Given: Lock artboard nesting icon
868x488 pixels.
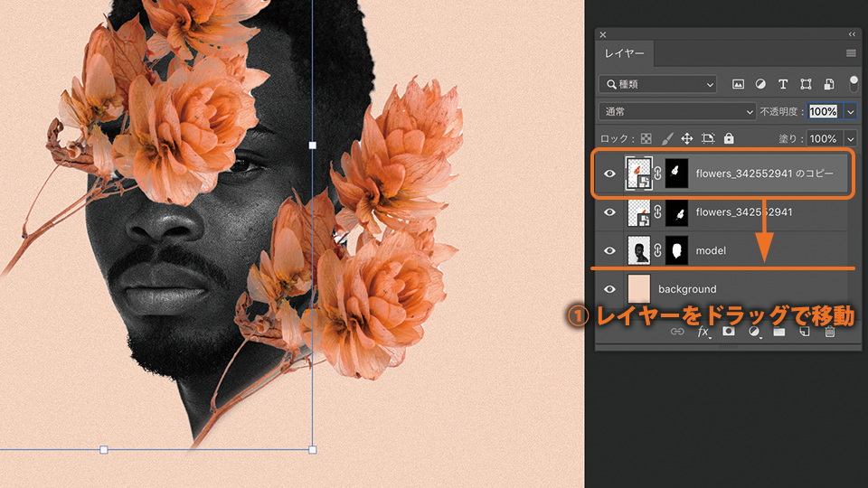Looking at the screenshot, I should [708, 138].
